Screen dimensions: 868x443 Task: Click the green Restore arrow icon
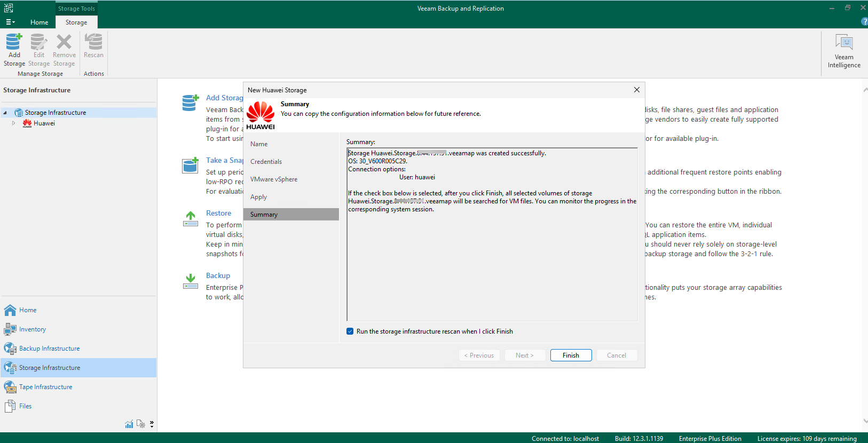coord(191,219)
